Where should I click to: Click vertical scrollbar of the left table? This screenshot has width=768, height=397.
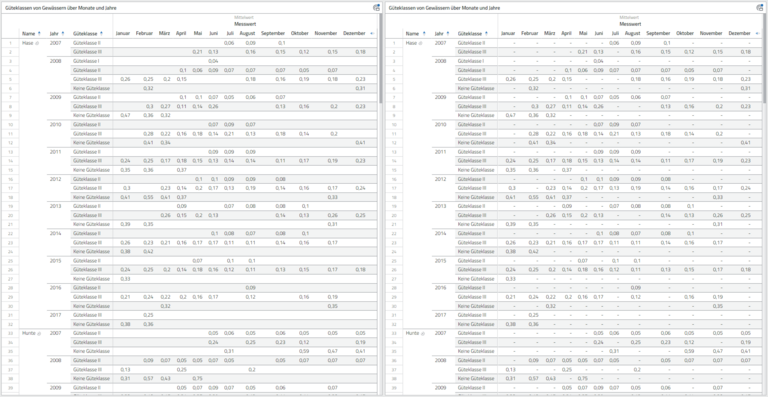(380, 59)
